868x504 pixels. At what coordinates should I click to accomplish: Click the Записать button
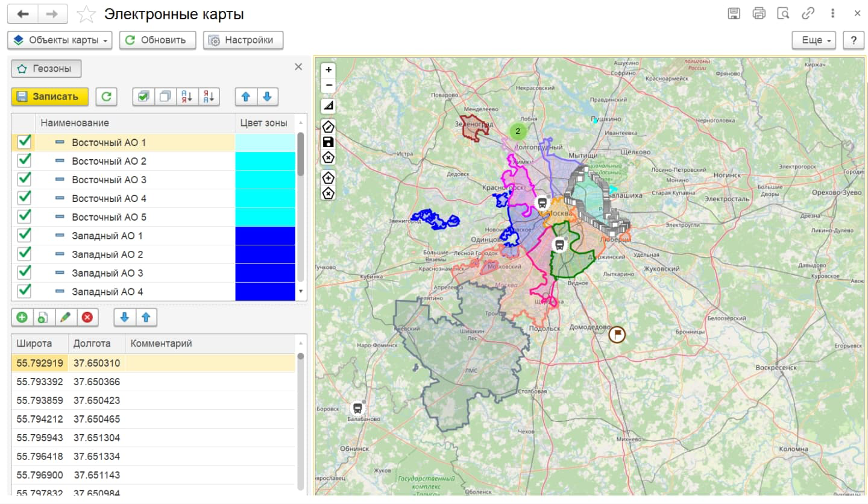pos(50,96)
